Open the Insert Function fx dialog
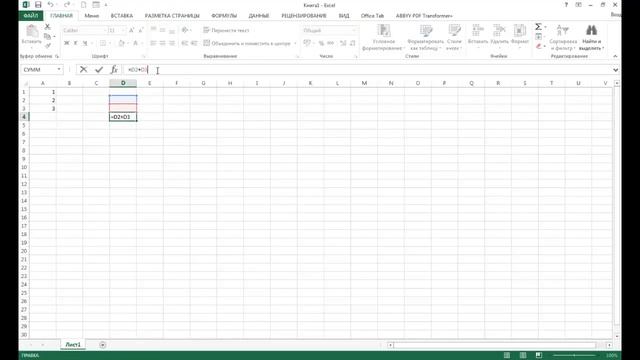 [x=114, y=70]
